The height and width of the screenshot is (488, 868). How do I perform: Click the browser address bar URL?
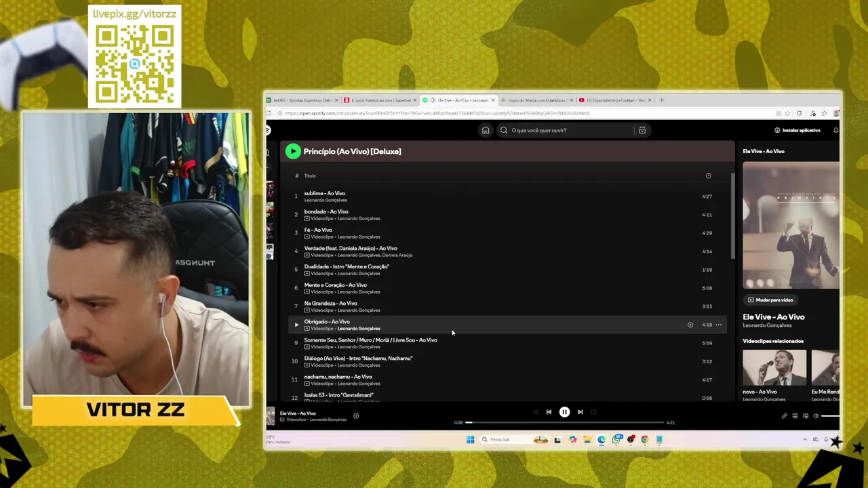click(x=437, y=113)
